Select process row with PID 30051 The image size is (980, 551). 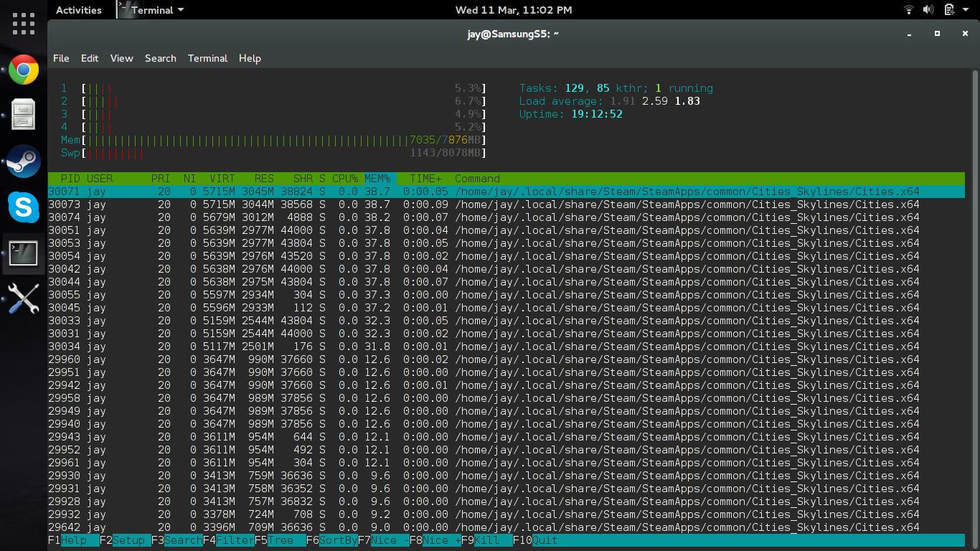click(507, 230)
